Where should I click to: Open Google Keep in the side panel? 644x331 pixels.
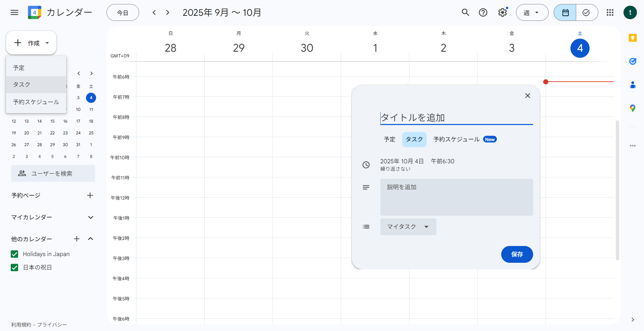[x=633, y=38]
